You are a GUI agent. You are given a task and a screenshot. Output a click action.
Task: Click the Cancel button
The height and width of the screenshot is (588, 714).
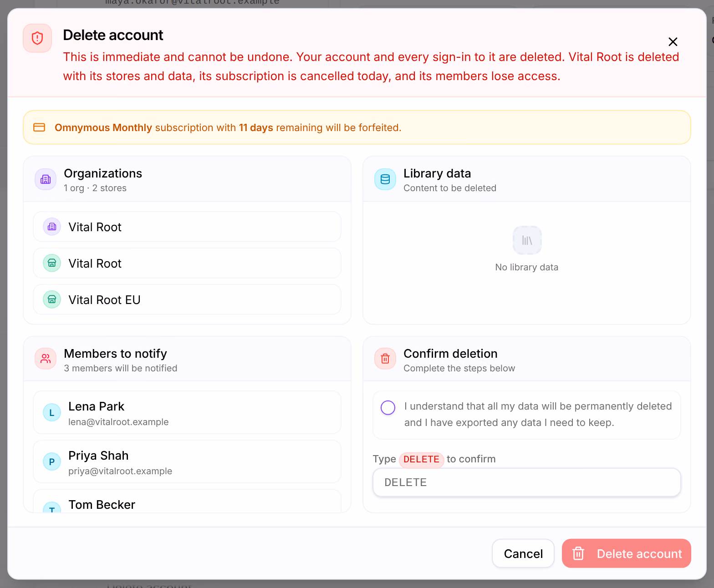click(x=523, y=553)
